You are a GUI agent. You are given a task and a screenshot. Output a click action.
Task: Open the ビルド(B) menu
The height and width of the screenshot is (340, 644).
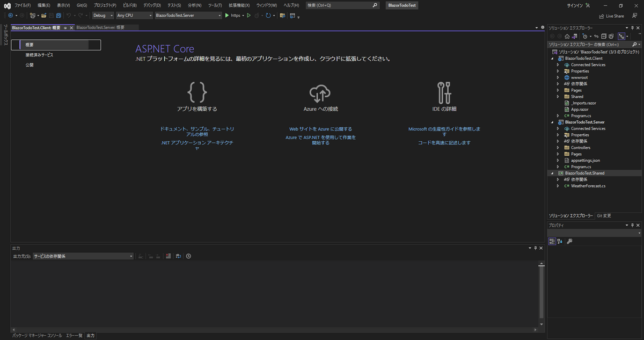click(x=130, y=5)
